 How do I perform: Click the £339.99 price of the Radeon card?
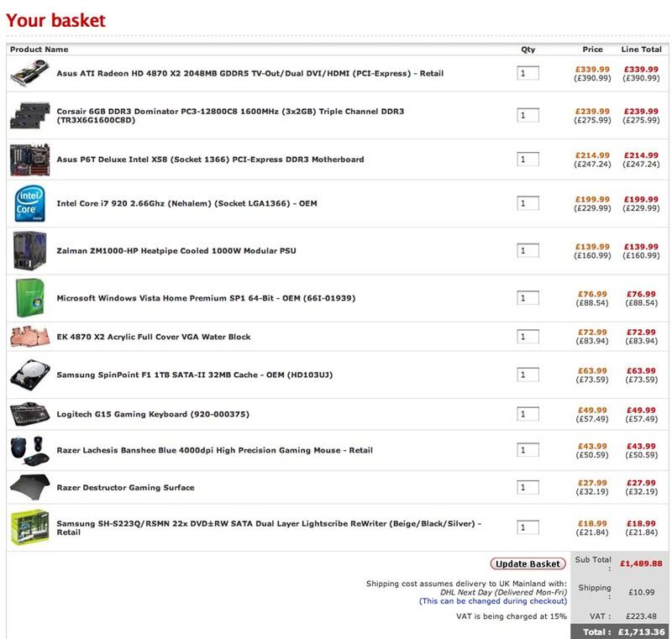tap(592, 70)
